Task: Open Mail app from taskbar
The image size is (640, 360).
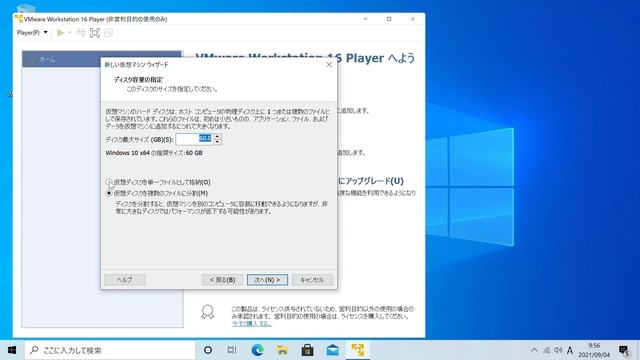Action: point(333,350)
